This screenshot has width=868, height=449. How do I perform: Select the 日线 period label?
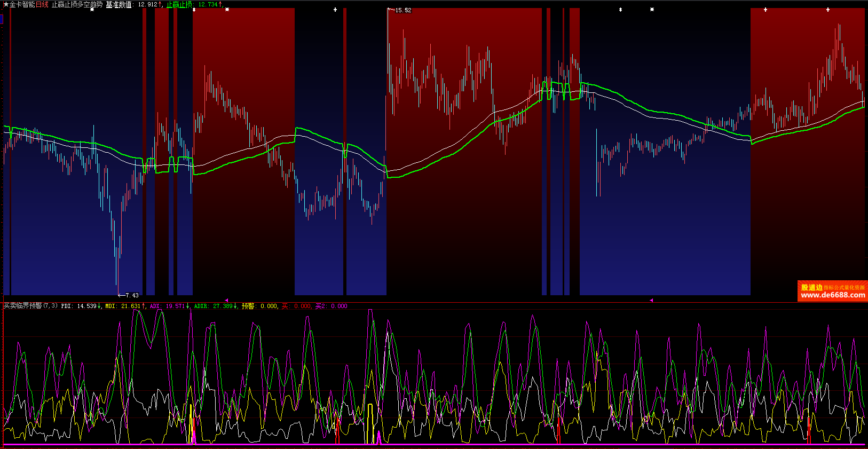[42, 4]
